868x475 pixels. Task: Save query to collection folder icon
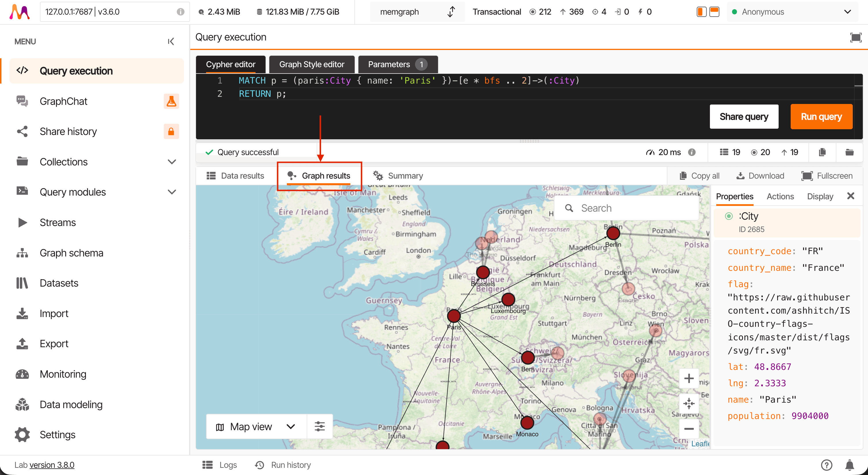tap(850, 152)
